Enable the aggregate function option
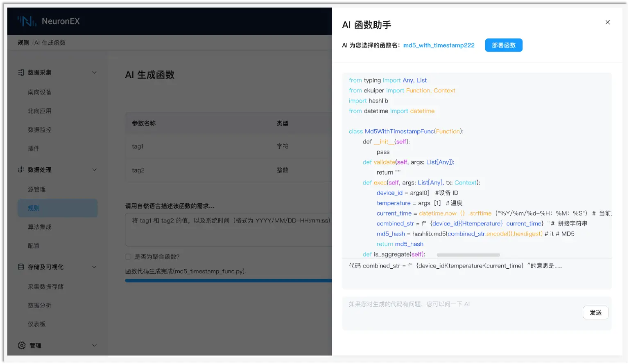The height and width of the screenshot is (364, 629). [128, 256]
